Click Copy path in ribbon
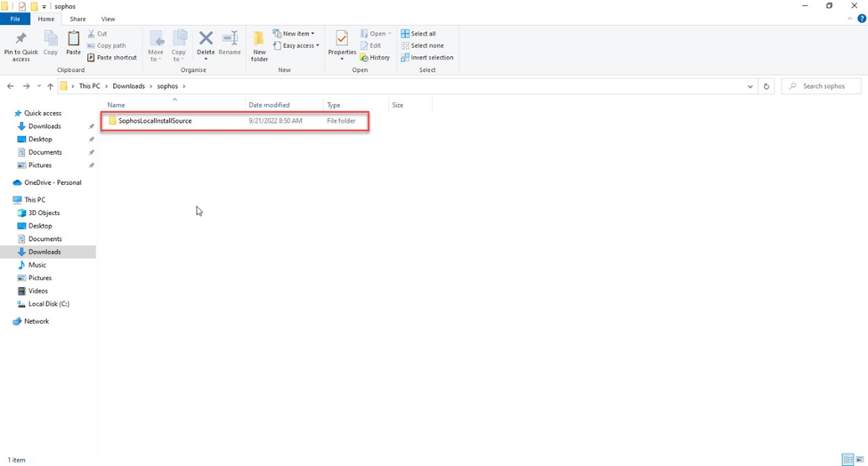The image size is (868, 466). click(106, 46)
